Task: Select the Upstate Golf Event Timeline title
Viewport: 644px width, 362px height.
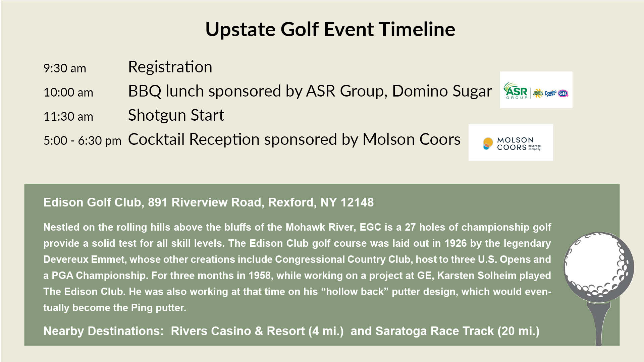Action: coord(330,29)
